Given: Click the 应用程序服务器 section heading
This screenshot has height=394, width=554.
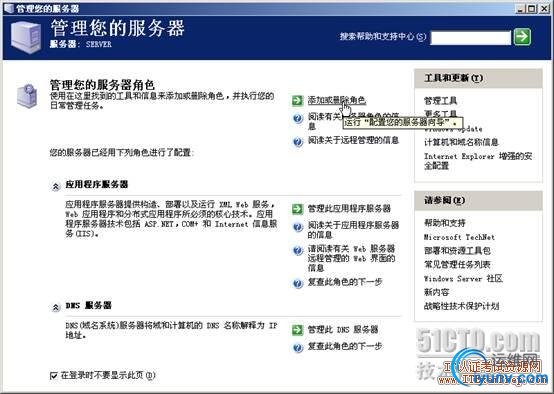Looking at the screenshot, I should pyautogui.click(x=96, y=184).
